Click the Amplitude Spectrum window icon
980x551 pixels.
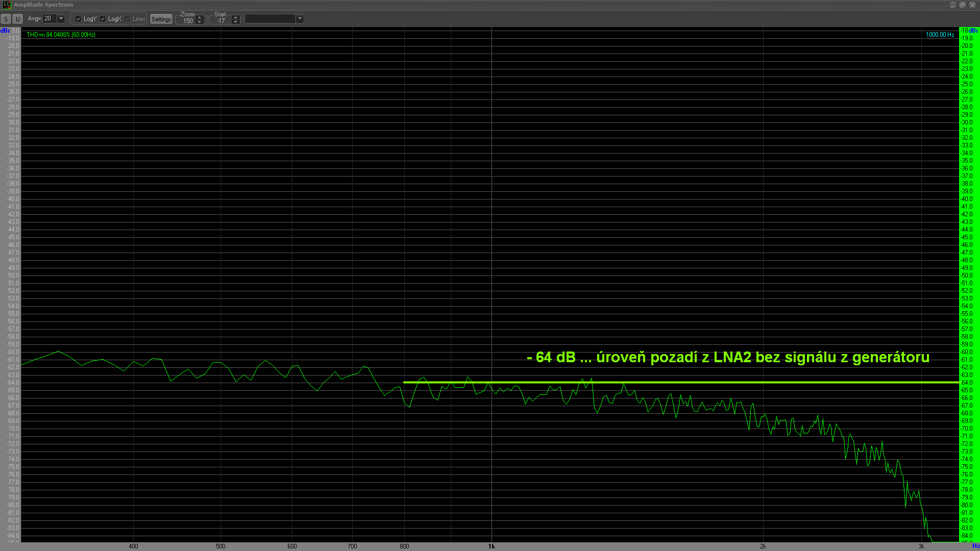click(7, 5)
